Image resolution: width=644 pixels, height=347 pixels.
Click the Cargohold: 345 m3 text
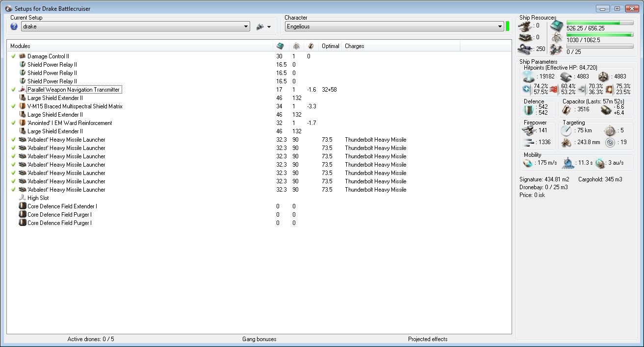click(x=600, y=179)
